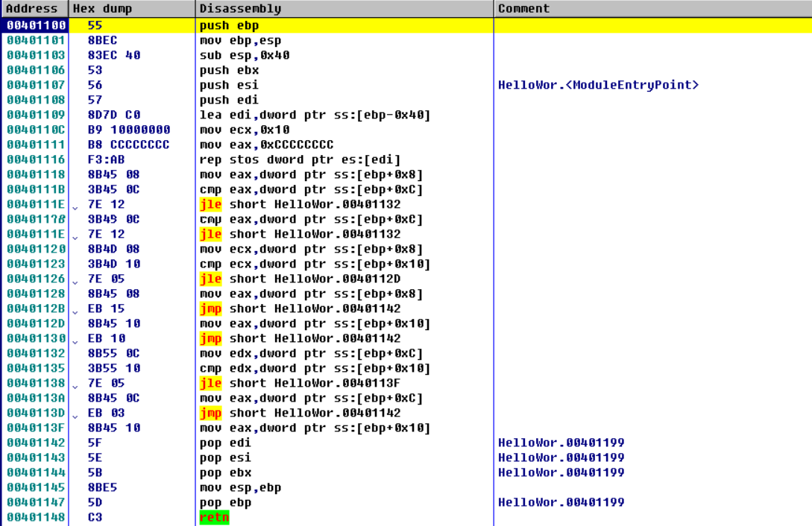Click the jump arrow marker at address 0040113D

[x=75, y=414]
